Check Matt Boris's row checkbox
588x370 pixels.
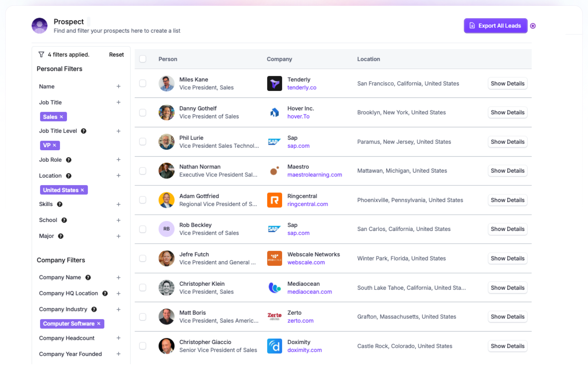point(143,317)
